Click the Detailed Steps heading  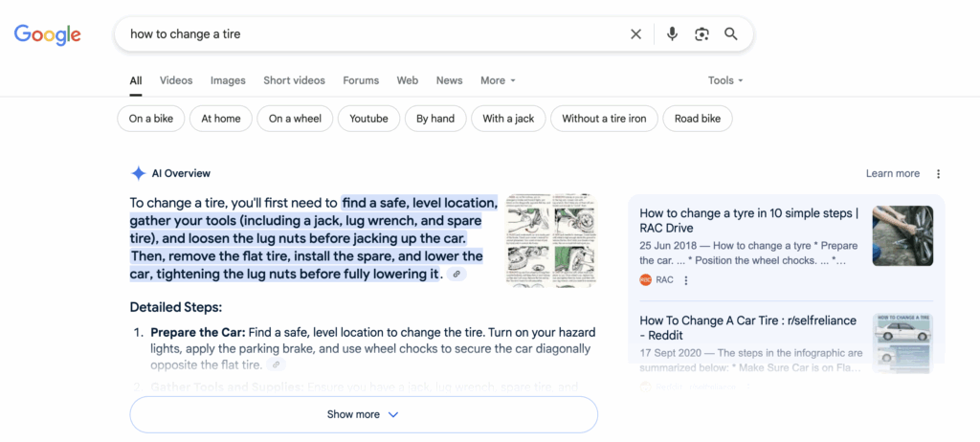click(176, 308)
